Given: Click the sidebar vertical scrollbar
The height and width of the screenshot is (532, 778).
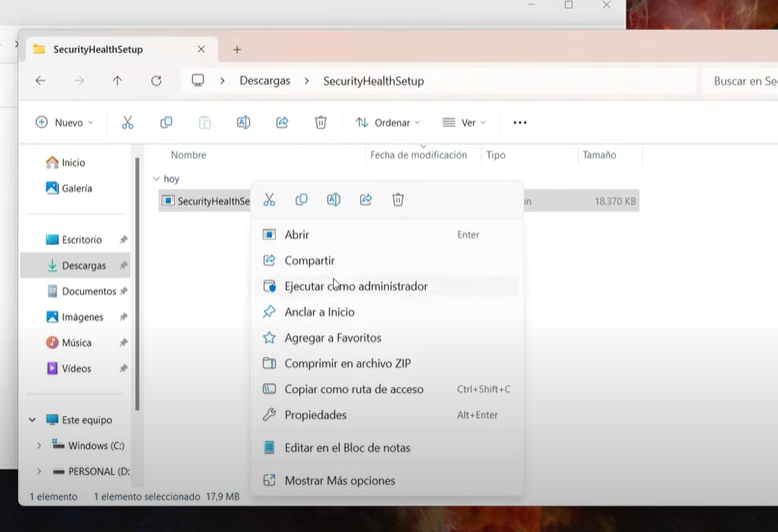Looking at the screenshot, I should (x=137, y=284).
